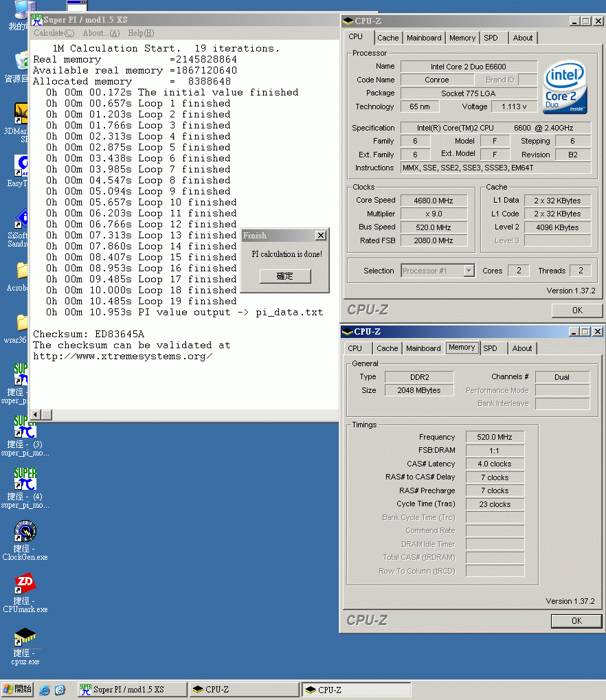606x700 pixels.
Task: Click the Bus Speed 520.0 MHz value
Action: [434, 227]
